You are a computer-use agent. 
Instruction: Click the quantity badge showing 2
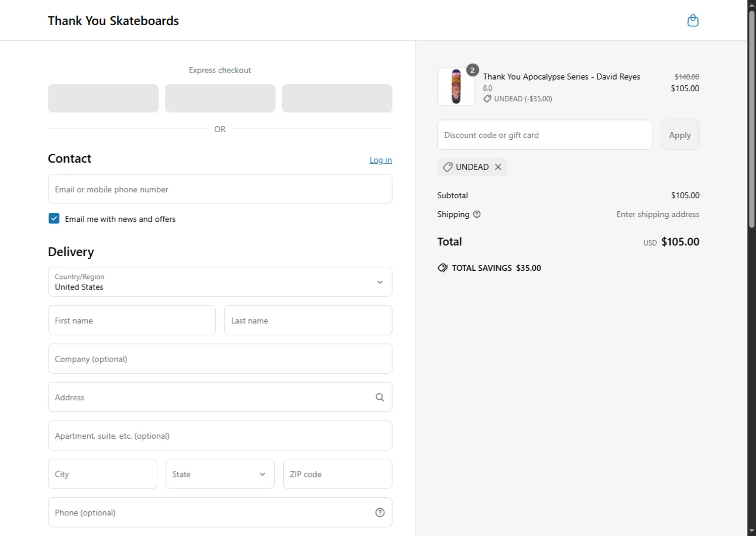[x=472, y=70]
